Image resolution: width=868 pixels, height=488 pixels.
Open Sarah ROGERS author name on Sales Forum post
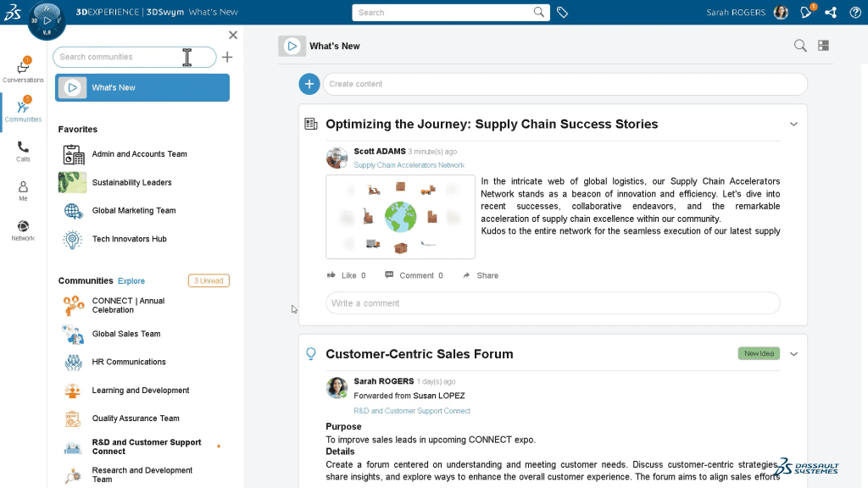click(384, 381)
